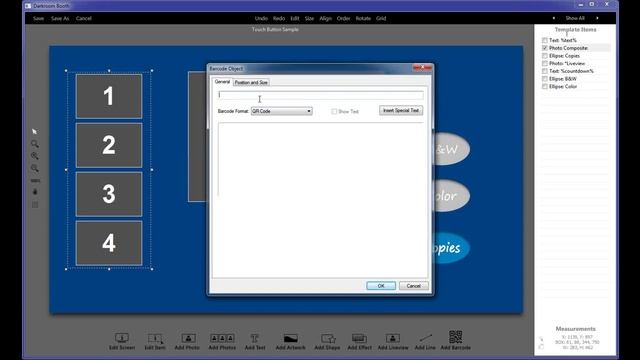The height and width of the screenshot is (360, 640).
Task: Open the Align menu
Action: pos(325,18)
